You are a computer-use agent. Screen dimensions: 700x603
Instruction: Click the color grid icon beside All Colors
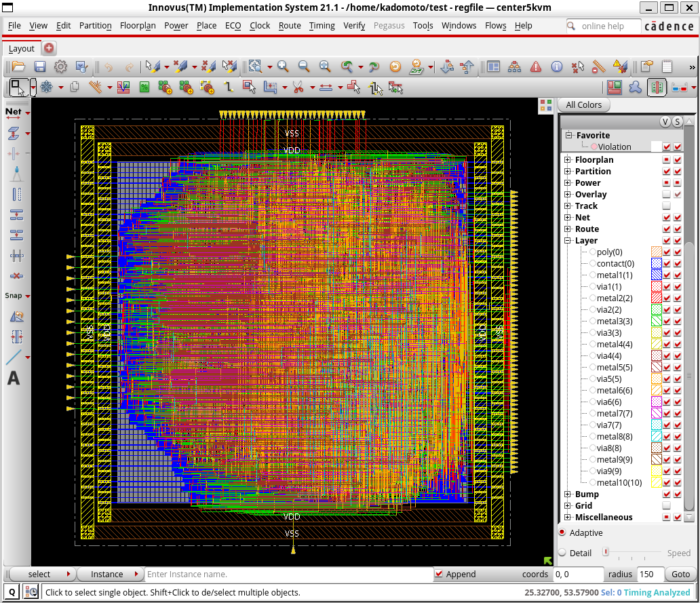point(546,105)
